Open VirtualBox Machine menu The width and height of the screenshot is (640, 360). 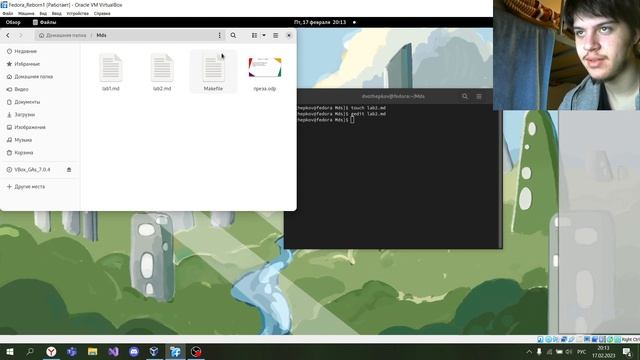point(26,13)
